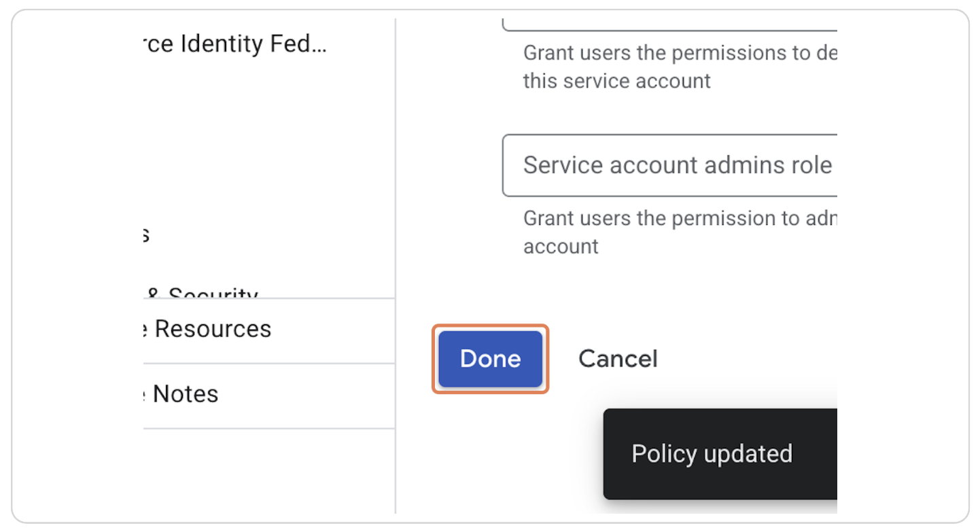This screenshot has height=530, width=980.
Task: Select Manage Resources in the sidebar
Action: (x=207, y=329)
